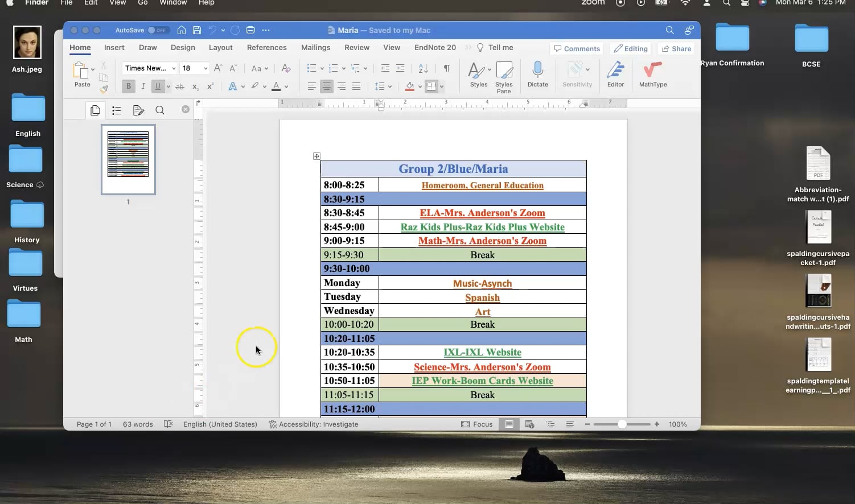Click the Save icon in title bar
This screenshot has width=855, height=504.
[197, 30]
